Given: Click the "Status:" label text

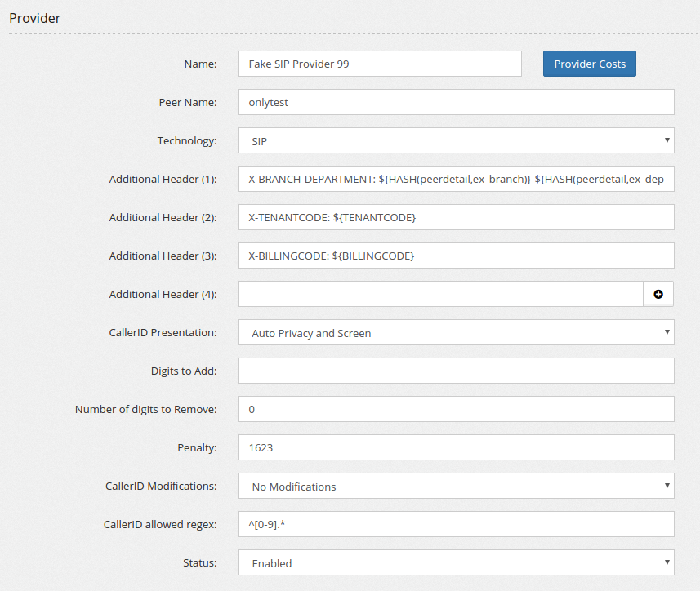Looking at the screenshot, I should click(199, 562).
